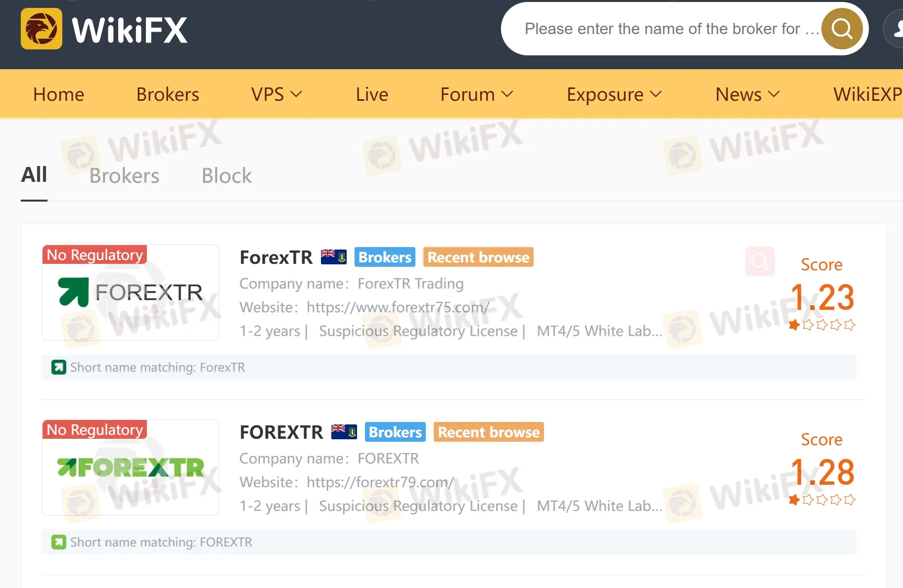Click the small green arrow icon beside 'Short name matching: ForexTR'
This screenshot has height=588, width=903.
[58, 367]
